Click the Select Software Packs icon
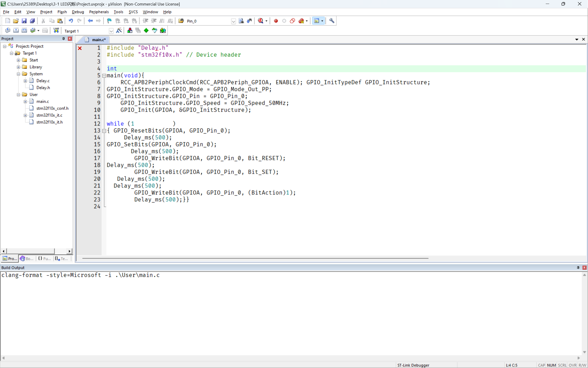Image resolution: width=588 pixels, height=368 pixels. (155, 30)
